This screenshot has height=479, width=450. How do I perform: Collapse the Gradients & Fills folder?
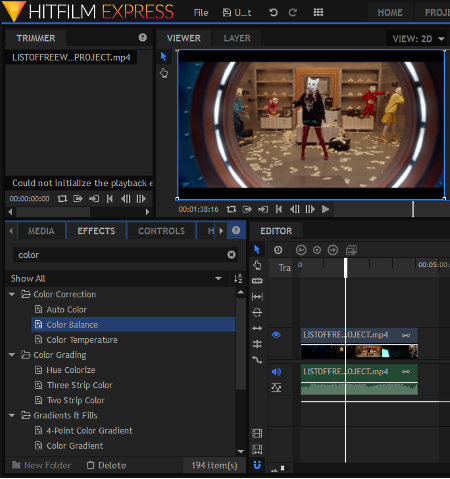pos(12,416)
